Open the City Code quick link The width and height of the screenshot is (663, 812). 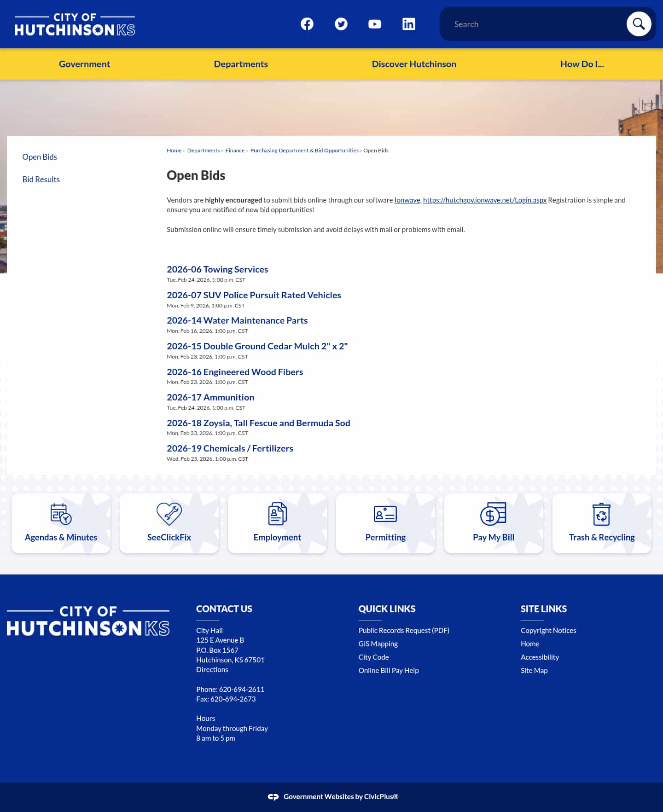coord(373,657)
